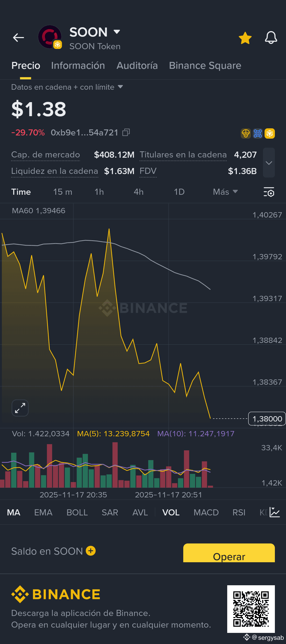Enable the BOLL indicator

coord(77,513)
